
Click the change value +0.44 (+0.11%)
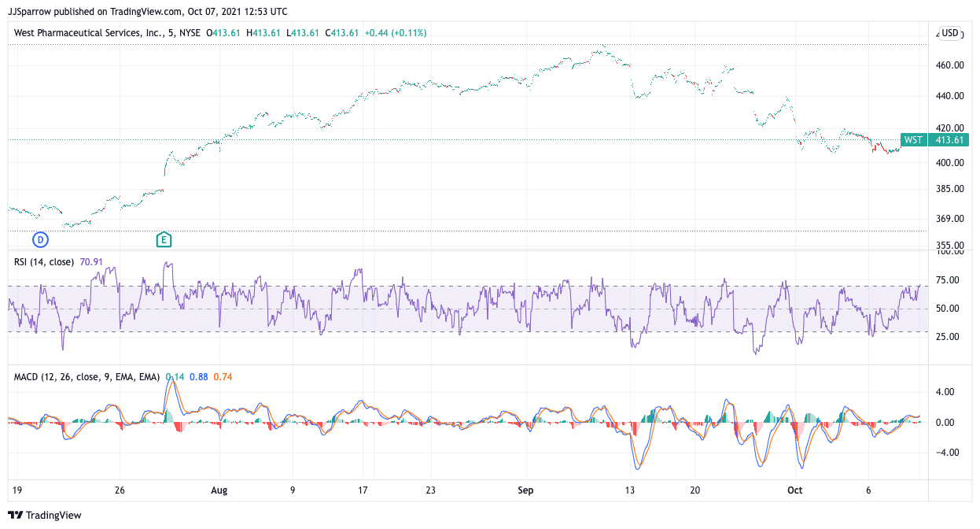click(x=396, y=33)
